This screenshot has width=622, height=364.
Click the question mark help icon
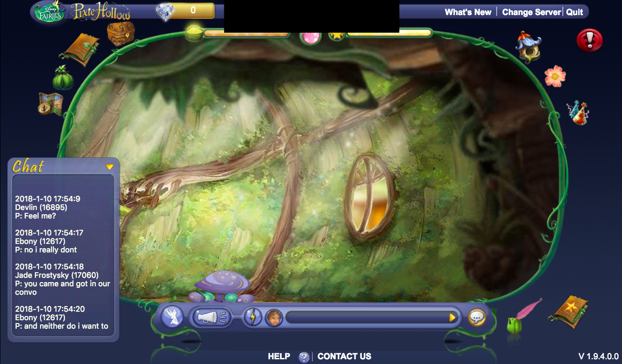pyautogui.click(x=303, y=357)
